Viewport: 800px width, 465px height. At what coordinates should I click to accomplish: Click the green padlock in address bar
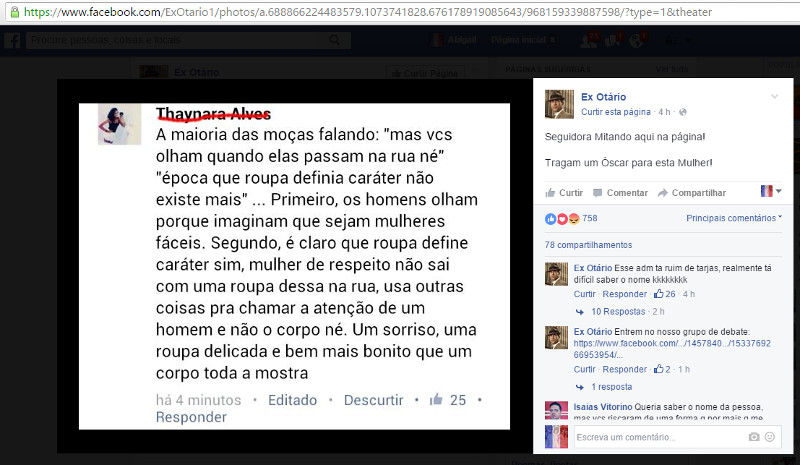[15, 12]
